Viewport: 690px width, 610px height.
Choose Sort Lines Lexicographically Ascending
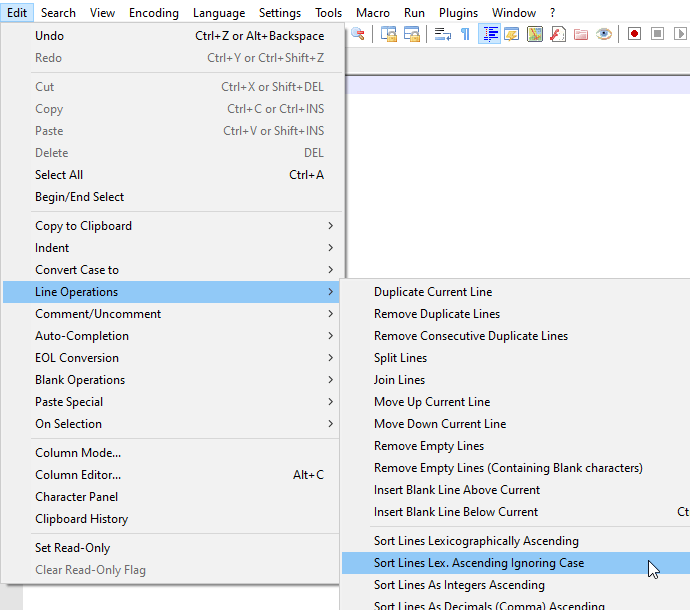point(516,541)
